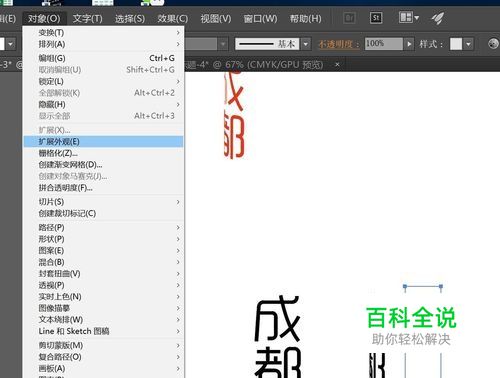Open the 对象(O) menu
This screenshot has height=378, width=500.
pyautogui.click(x=44, y=18)
